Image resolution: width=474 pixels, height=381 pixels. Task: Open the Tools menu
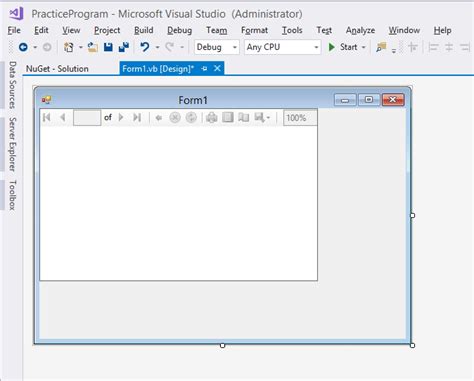coord(292,30)
